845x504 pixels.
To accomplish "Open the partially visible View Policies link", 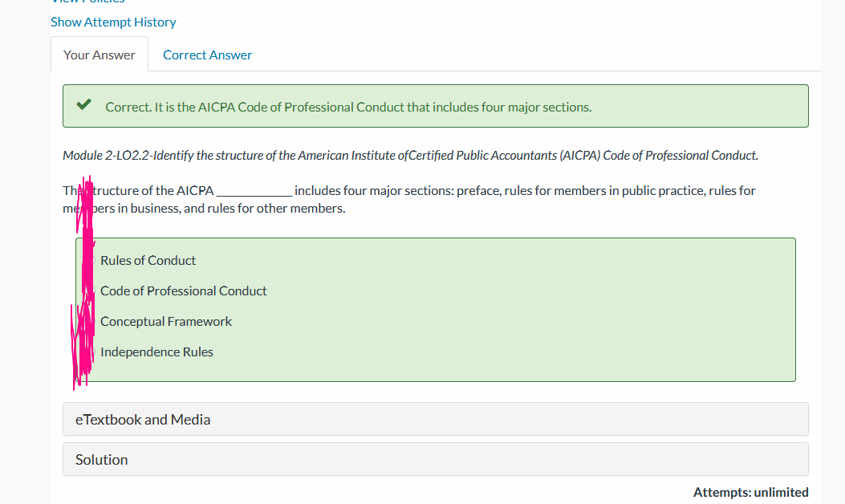I will pos(87,2).
